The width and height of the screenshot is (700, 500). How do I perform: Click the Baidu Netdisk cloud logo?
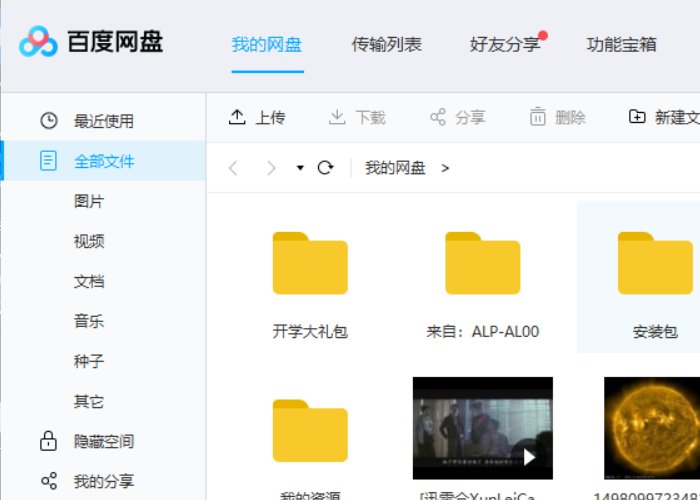pos(38,42)
